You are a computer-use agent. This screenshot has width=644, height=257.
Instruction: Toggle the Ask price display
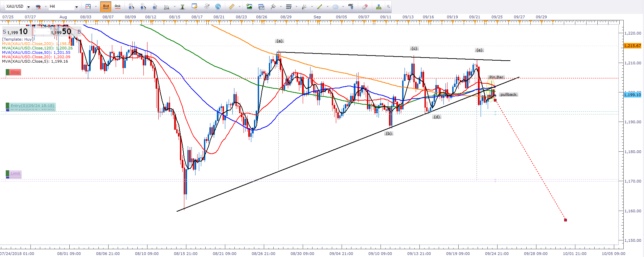(118, 6)
